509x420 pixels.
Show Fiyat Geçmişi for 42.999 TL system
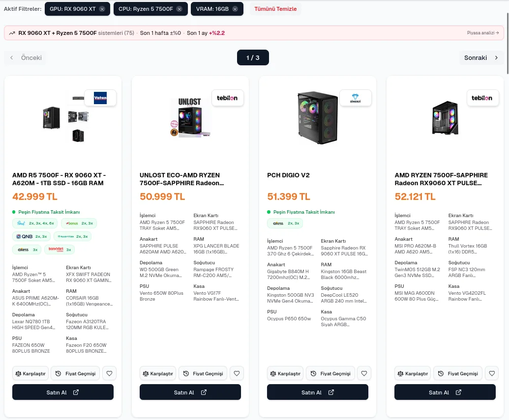(x=75, y=373)
